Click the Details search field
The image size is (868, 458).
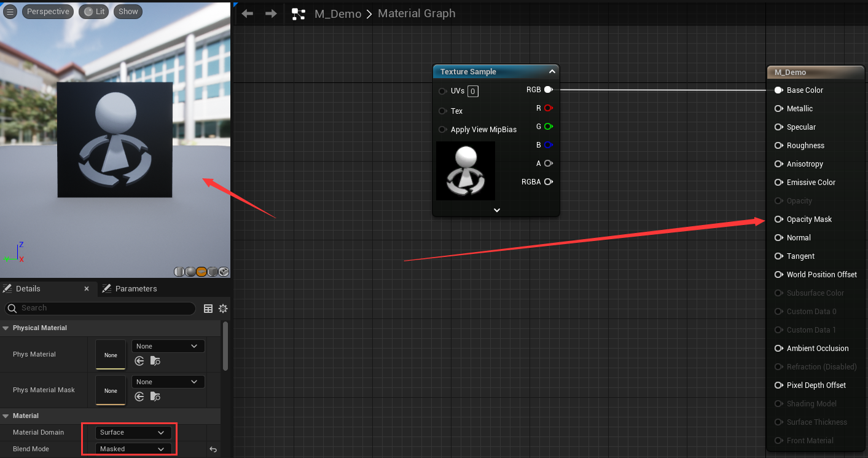tap(104, 308)
